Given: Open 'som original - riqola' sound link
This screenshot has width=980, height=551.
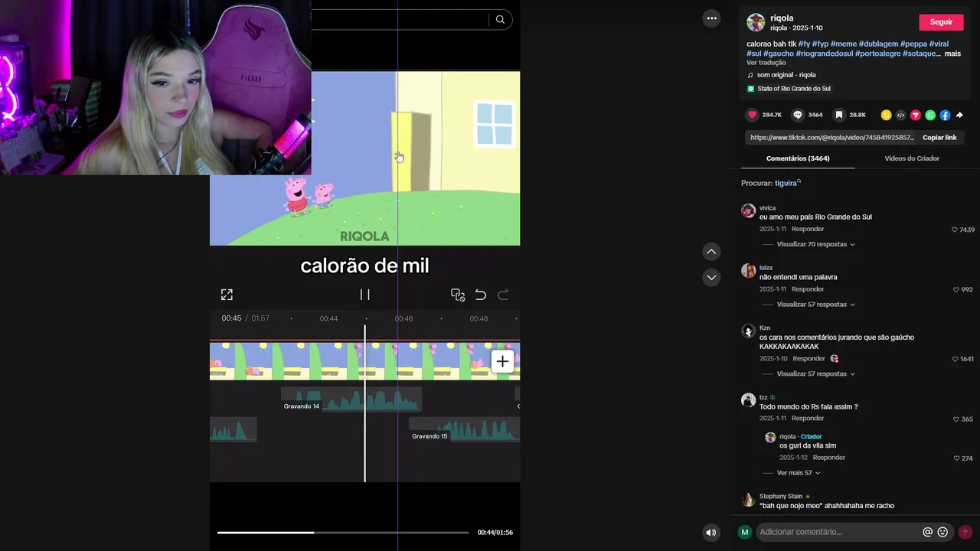Looking at the screenshot, I should tap(786, 75).
